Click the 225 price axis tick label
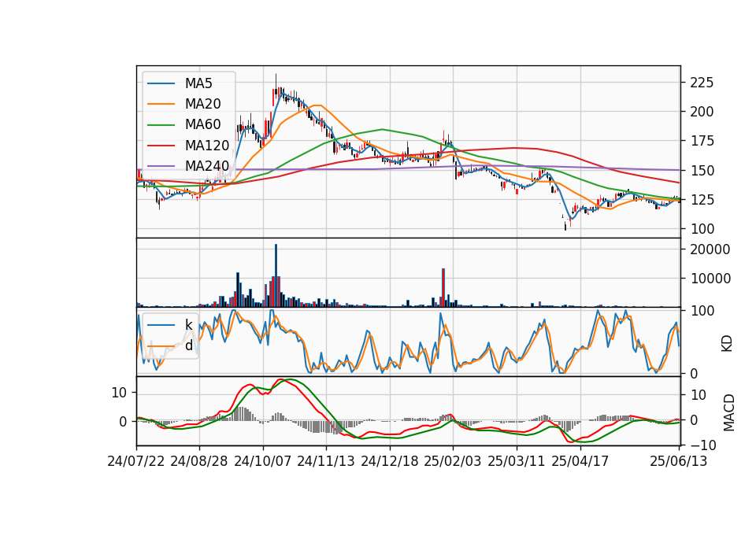Viewport: 756px width, 543px height. pyautogui.click(x=702, y=83)
